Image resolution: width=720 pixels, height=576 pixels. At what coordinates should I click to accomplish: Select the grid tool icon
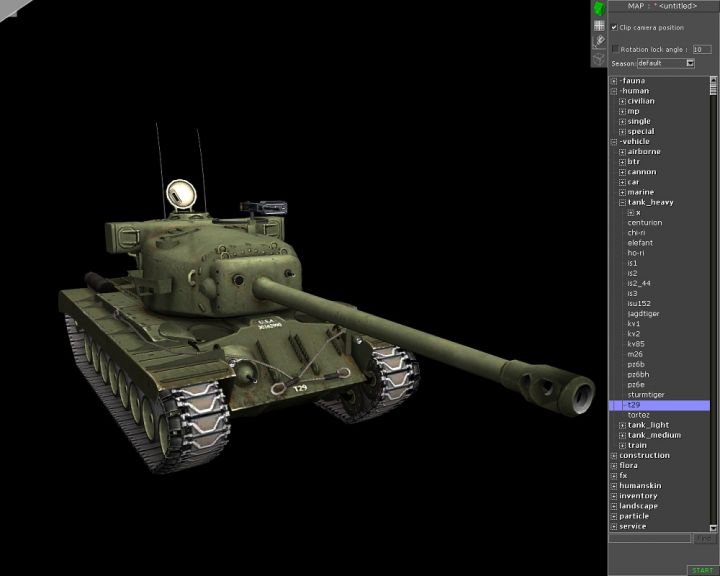(x=599, y=25)
